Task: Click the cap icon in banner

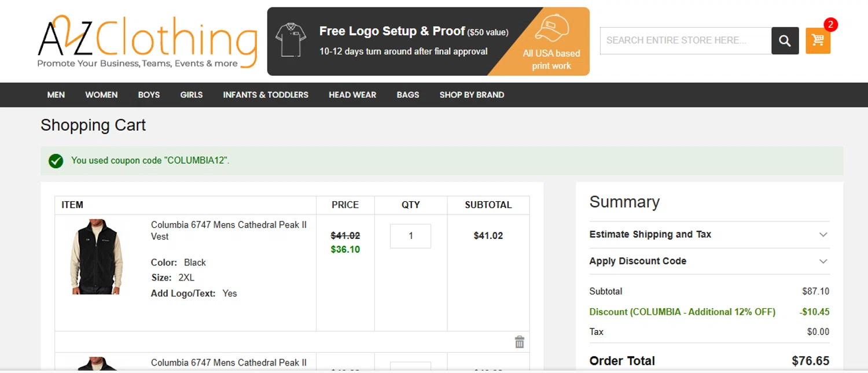Action: tap(551, 28)
